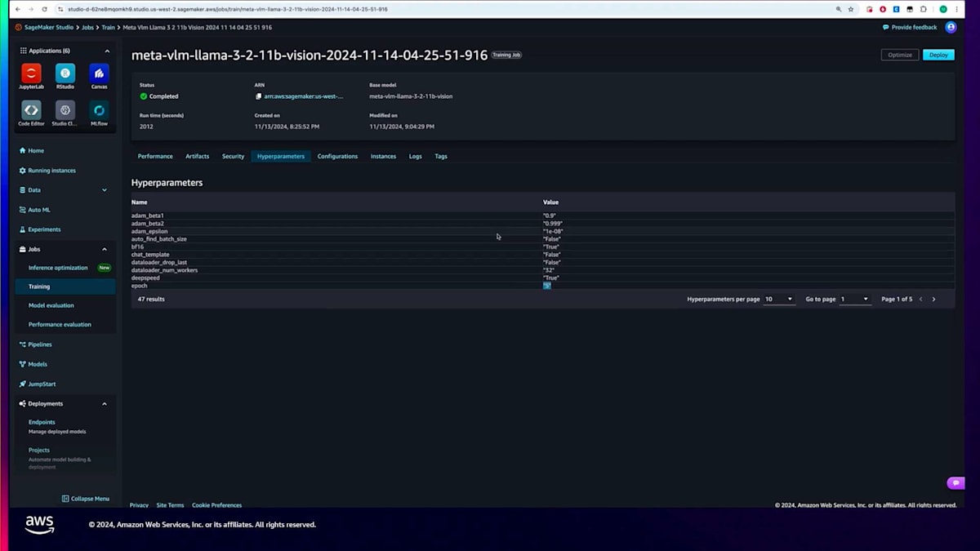Bookmark this page with the star icon
This screenshot has height=551, width=980.
[851, 9]
